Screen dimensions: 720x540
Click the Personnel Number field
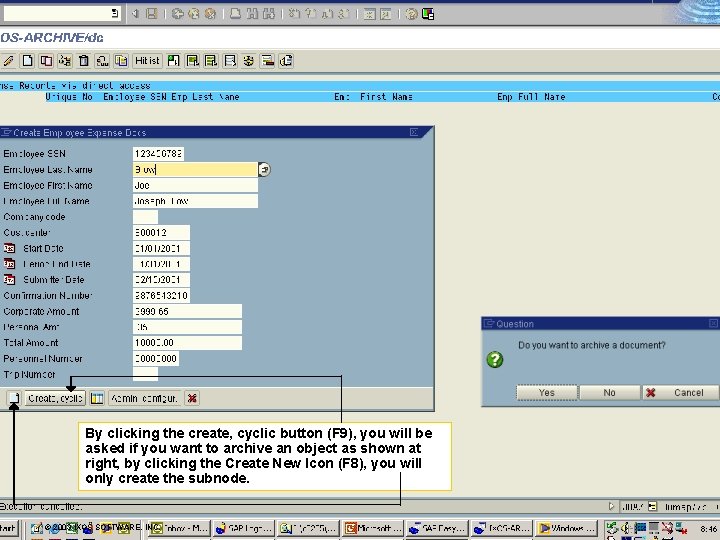pos(156,358)
